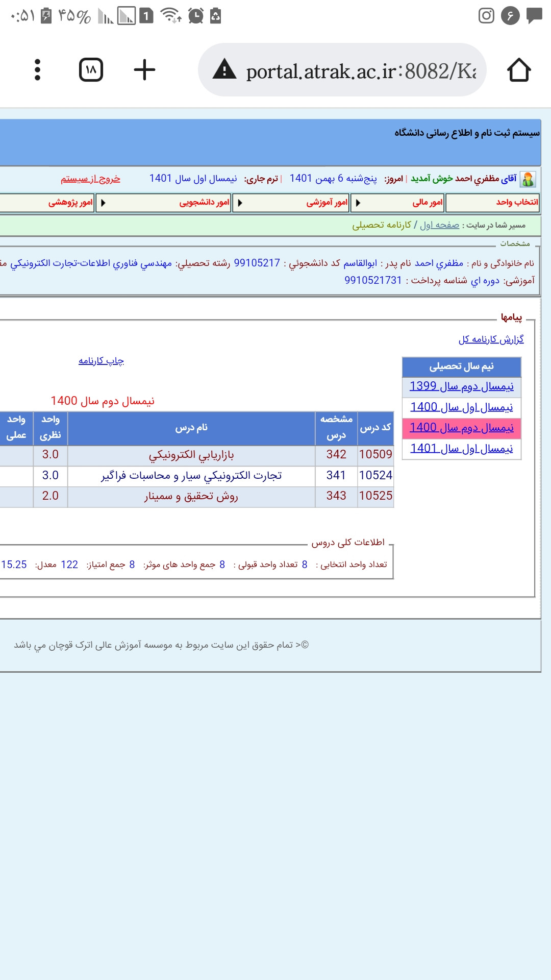Tap the chat message notification icon

pos(534,16)
